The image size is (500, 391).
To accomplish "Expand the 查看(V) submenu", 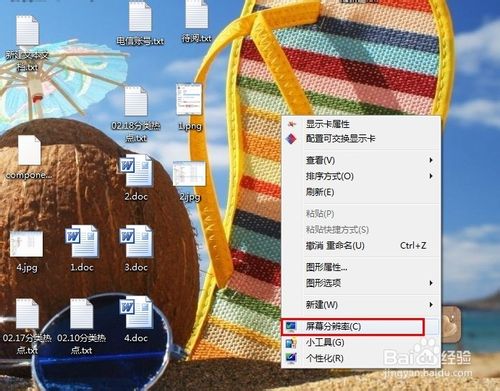I will 361,160.
